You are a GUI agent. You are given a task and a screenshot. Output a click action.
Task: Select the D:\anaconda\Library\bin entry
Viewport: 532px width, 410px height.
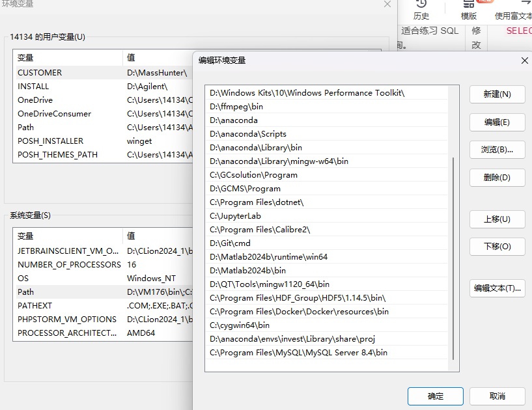pos(327,148)
